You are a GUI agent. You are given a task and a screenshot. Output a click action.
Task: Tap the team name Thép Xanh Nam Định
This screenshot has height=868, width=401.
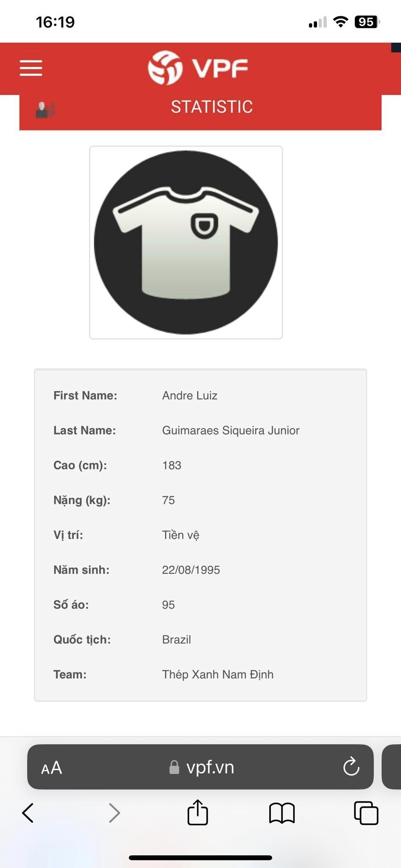pos(217,674)
